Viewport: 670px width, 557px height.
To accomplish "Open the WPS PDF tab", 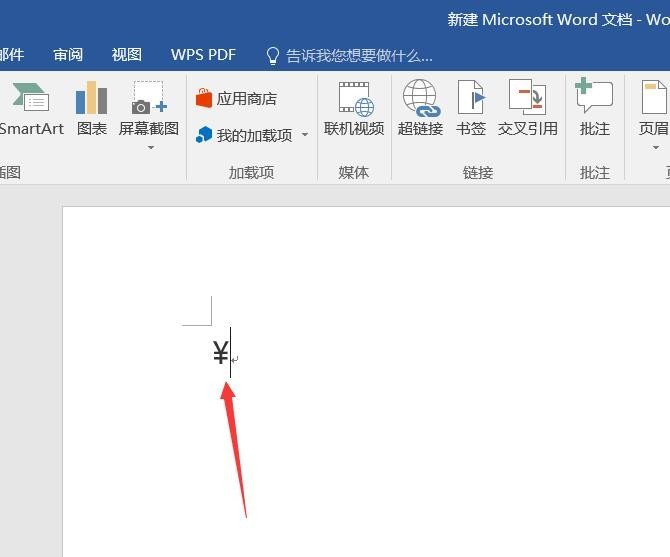I will click(x=203, y=55).
